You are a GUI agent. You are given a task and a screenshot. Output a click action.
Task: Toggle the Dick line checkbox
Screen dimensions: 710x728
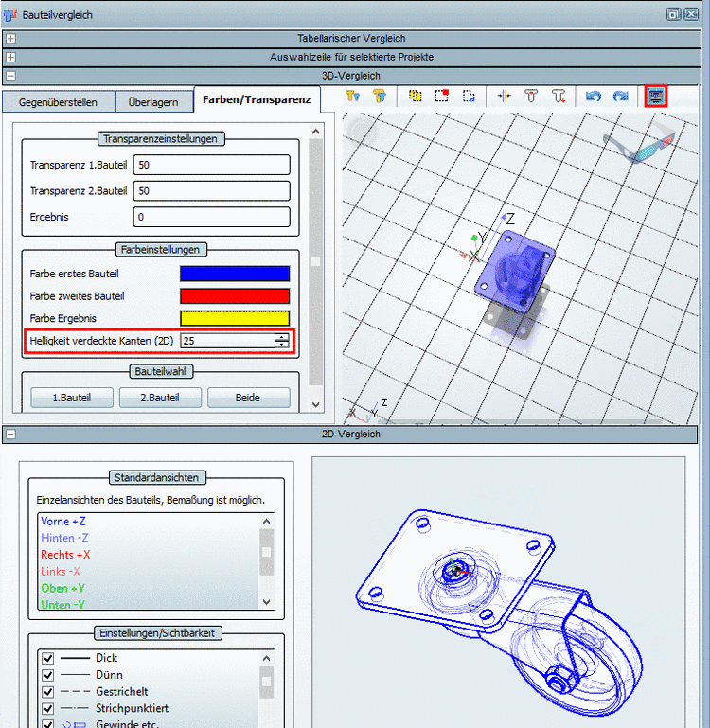pyautogui.click(x=47, y=658)
